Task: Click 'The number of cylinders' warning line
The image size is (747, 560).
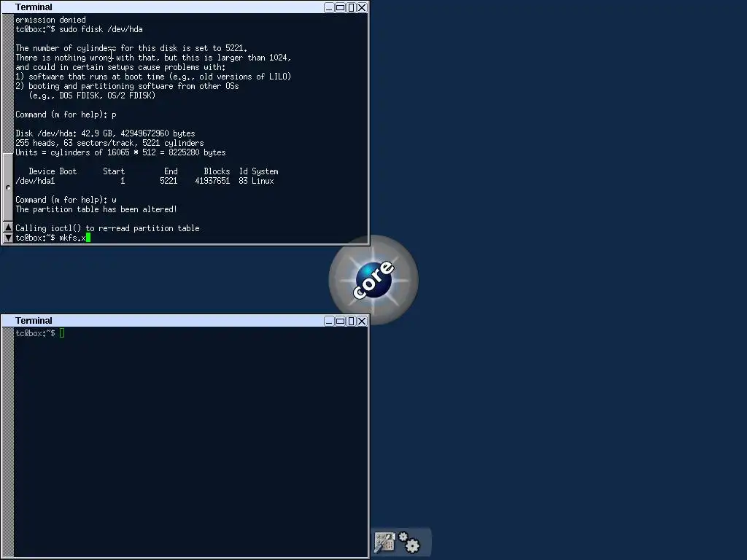Action: coord(131,48)
